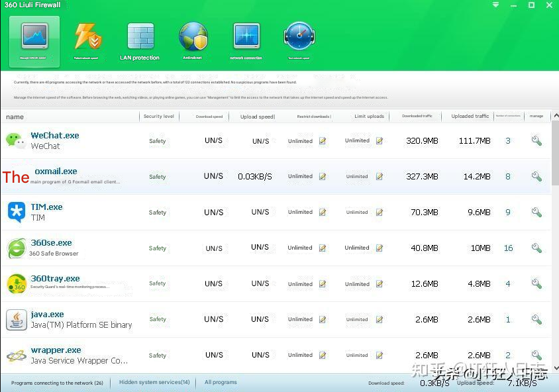Image resolution: width=559 pixels, height=392 pixels.
Task: Select the 360tray.exe process name
Action: pos(55,278)
